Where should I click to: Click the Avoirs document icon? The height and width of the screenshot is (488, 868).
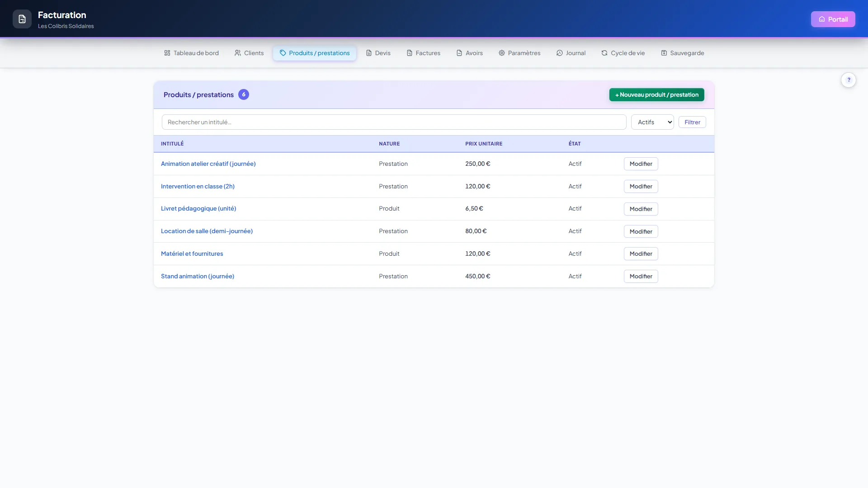pos(459,53)
